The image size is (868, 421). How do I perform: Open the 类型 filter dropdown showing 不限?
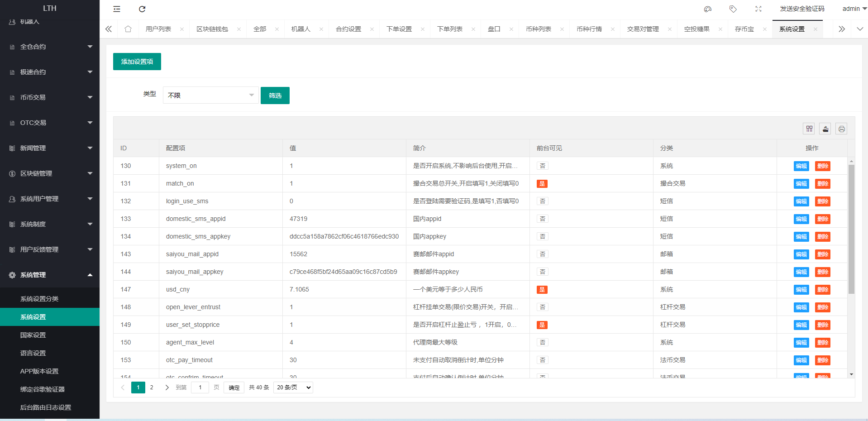(210, 95)
